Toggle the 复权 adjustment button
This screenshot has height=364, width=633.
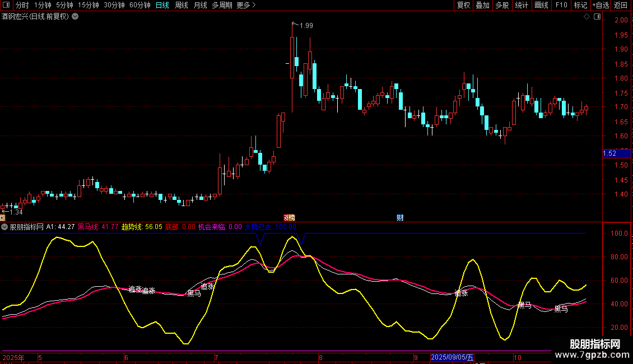463,6
